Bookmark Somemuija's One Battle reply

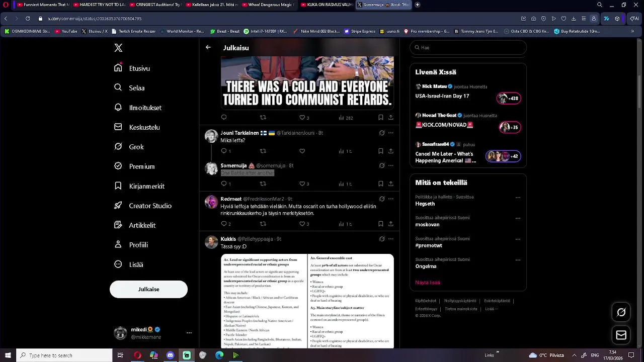coord(380,184)
